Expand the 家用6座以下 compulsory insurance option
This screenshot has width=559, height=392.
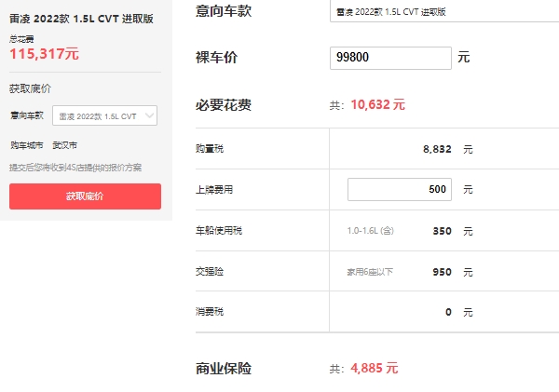pos(370,272)
